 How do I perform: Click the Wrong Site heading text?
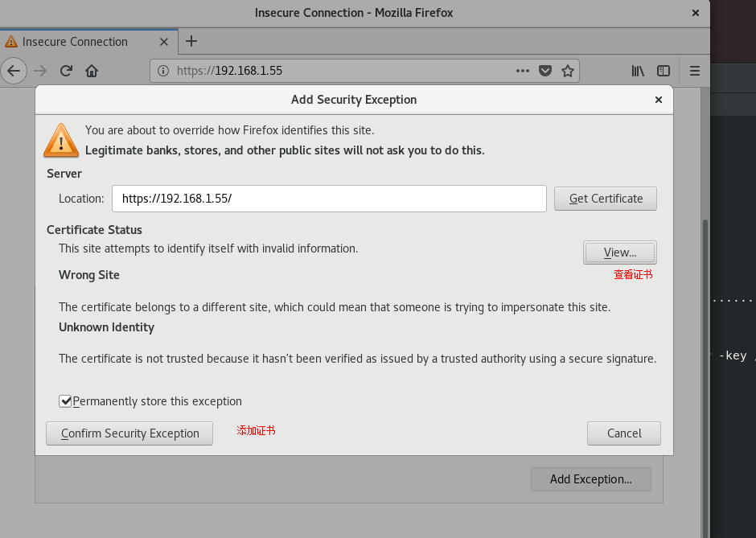coord(89,275)
